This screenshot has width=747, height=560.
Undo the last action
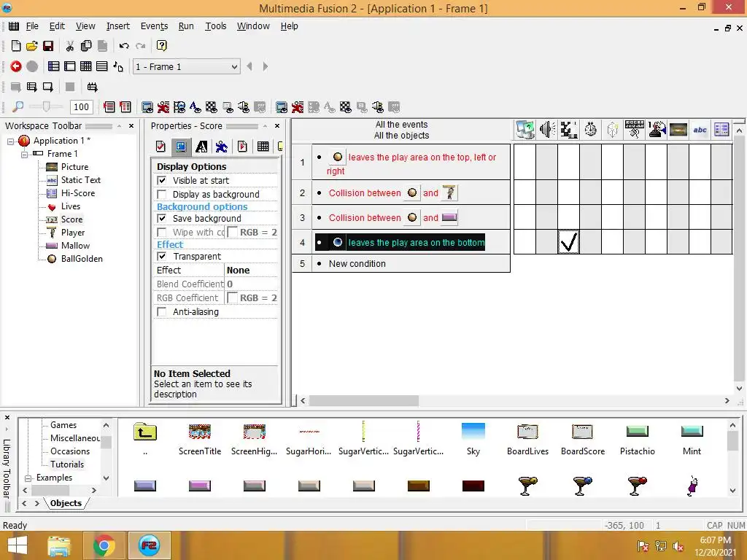[124, 46]
